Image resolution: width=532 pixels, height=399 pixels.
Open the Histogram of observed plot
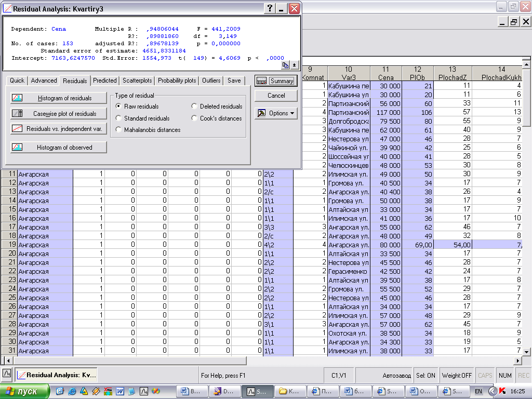[x=58, y=148]
